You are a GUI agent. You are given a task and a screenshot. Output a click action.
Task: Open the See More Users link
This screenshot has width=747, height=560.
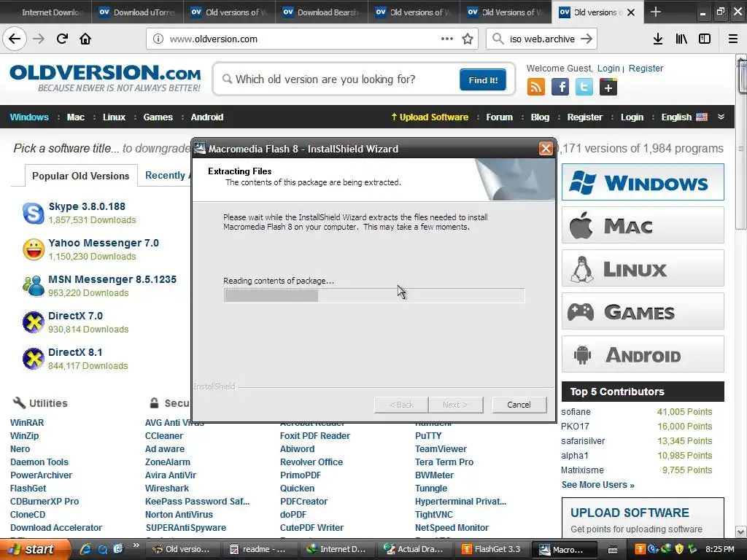[598, 485]
